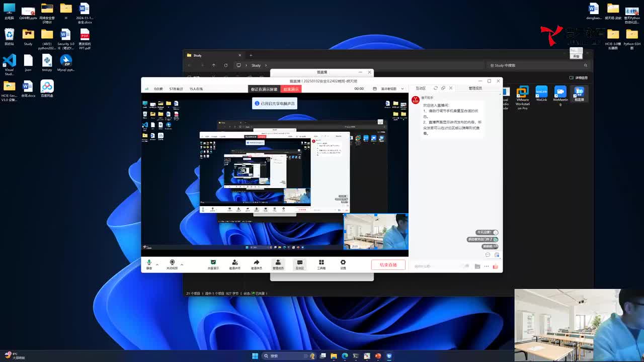This screenshot has height=362, width=644.
Task: Open the 合同.docx desktop file
Action: tap(28, 89)
